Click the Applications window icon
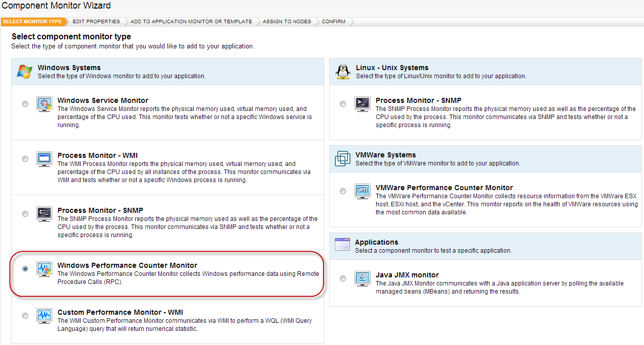The image size is (644, 345). [x=342, y=245]
